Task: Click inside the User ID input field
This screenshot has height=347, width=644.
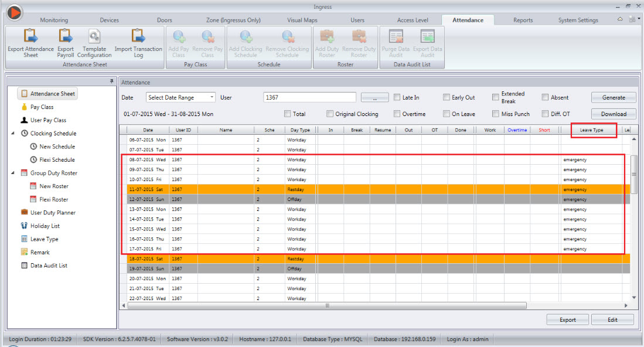Action: pyautogui.click(x=309, y=97)
